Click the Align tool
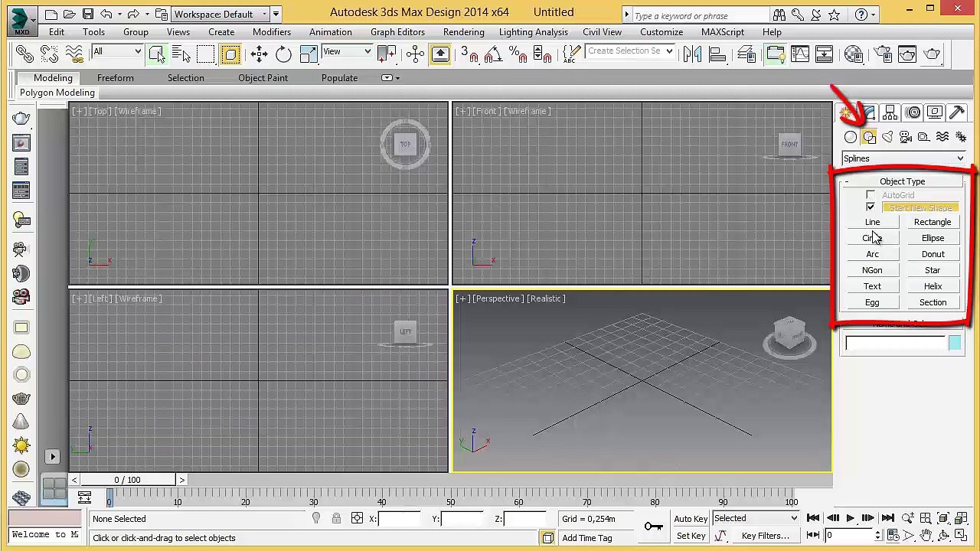 pos(717,54)
